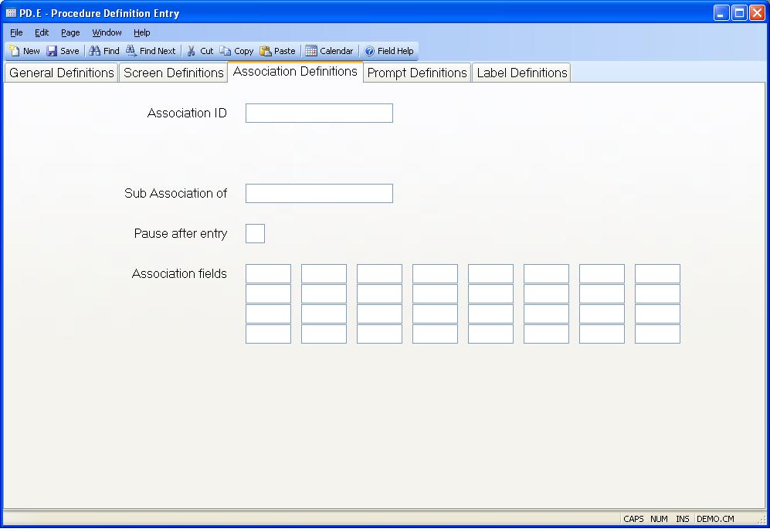The height and width of the screenshot is (532, 770).
Task: Click the Paste clipboard icon
Action: (x=265, y=51)
